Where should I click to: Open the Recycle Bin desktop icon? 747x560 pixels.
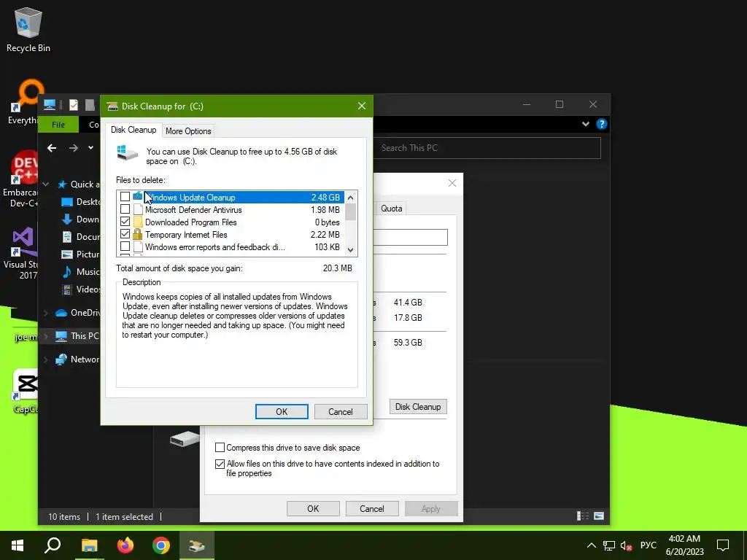(x=28, y=29)
